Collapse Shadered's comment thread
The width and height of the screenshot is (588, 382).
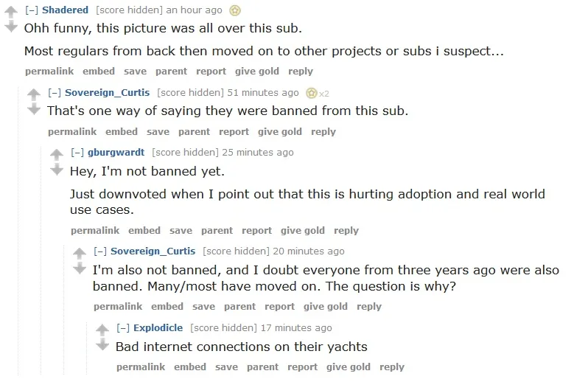[x=32, y=10]
